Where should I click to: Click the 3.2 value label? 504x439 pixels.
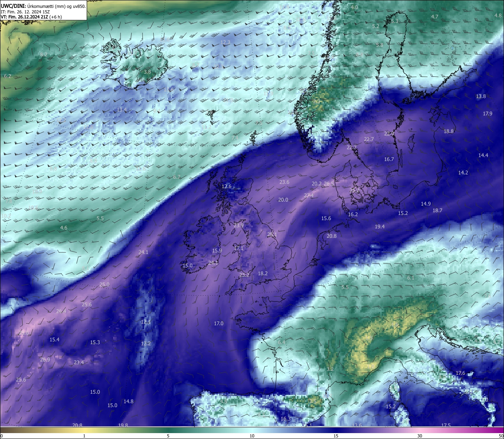(330, 369)
